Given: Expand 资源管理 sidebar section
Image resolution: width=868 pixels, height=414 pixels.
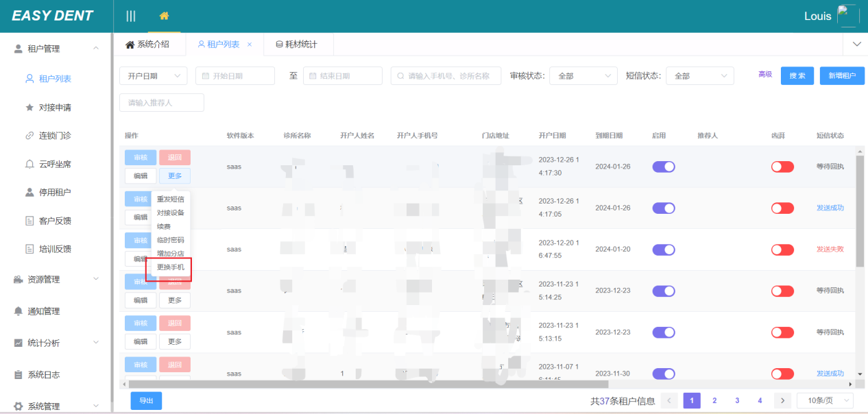Looking at the screenshot, I should 56,279.
